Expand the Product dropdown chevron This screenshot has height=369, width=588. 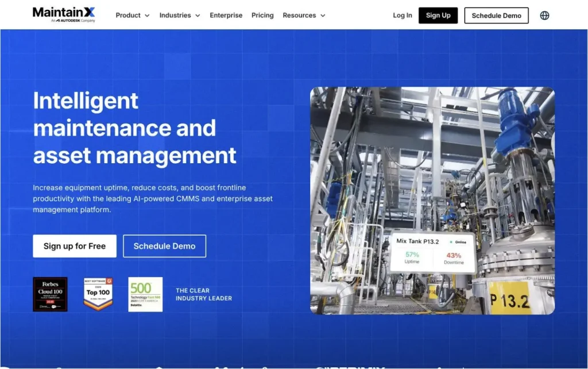point(147,16)
